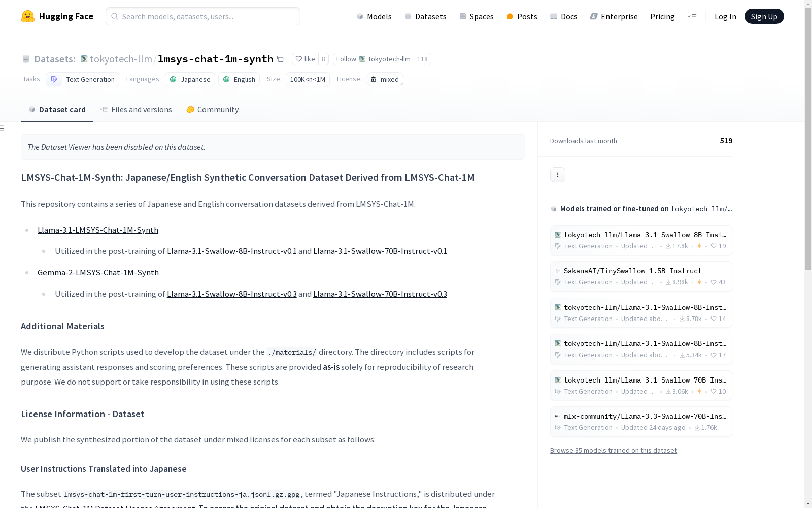
Task: Open Llama-3.1-LMSYS-Chat-1M-Synth link
Action: pyautogui.click(x=98, y=230)
